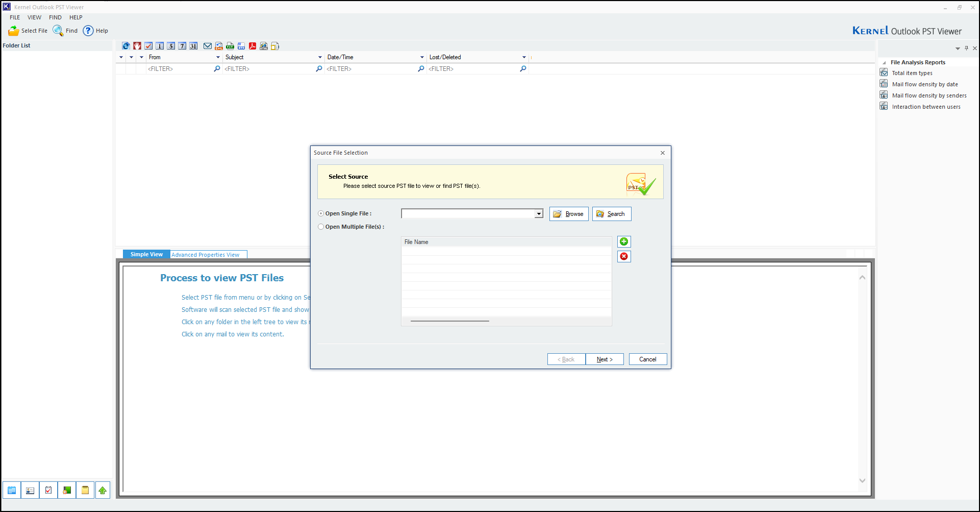
Task: Open Mail flow density by senders report
Action: coord(929,95)
